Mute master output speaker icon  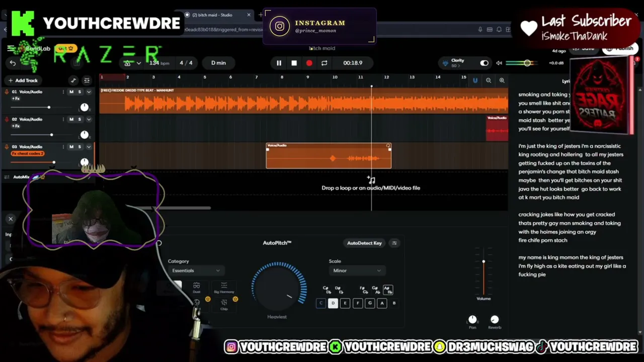[499, 63]
